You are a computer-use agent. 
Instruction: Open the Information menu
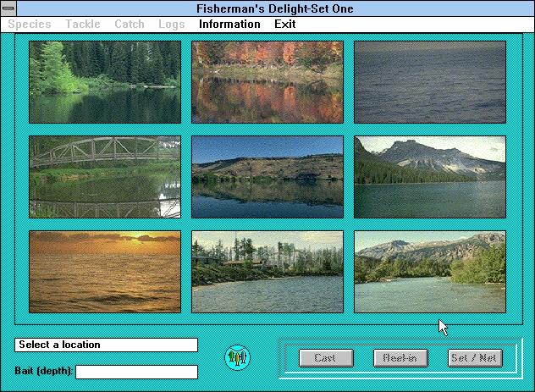tap(229, 25)
